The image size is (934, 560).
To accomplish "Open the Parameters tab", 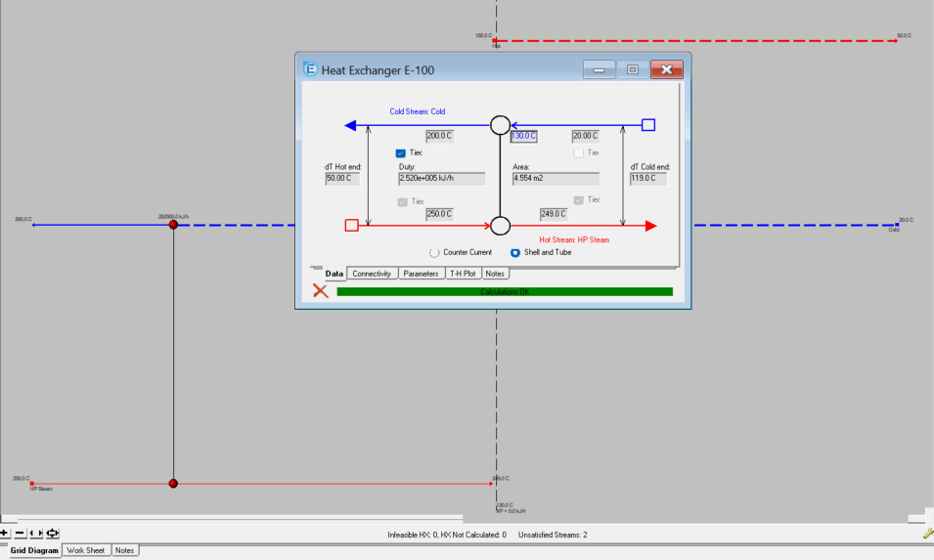I will (422, 274).
